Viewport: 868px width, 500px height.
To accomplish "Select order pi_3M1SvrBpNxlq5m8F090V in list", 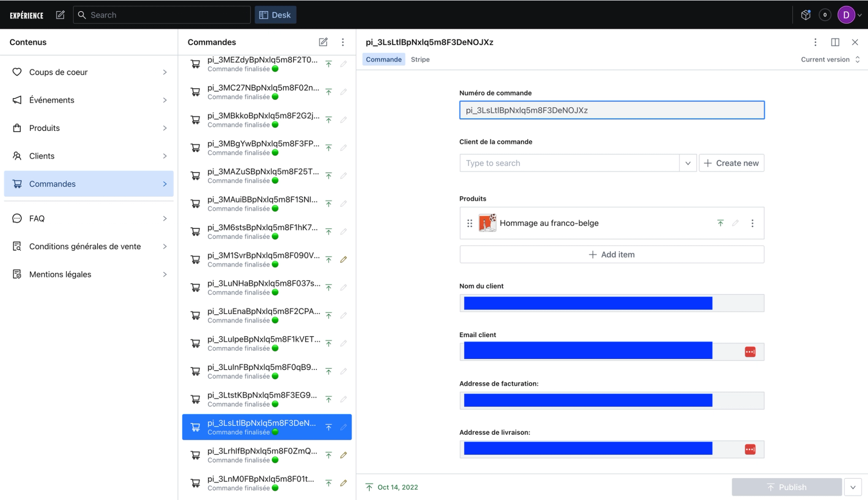I will [263, 259].
